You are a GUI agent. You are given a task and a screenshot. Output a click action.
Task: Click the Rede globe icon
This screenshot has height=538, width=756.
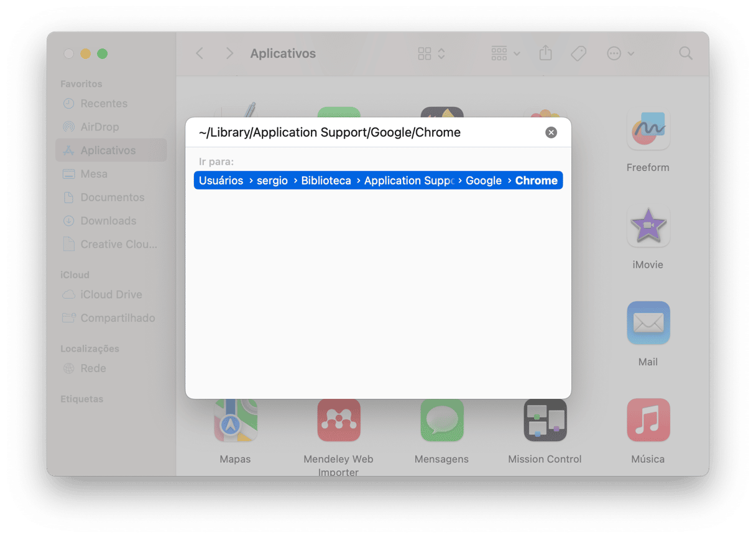[68, 368]
